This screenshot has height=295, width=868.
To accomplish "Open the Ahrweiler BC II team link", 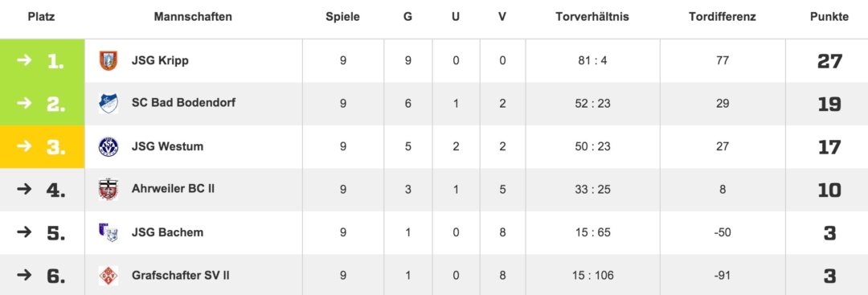I will (x=173, y=189).
